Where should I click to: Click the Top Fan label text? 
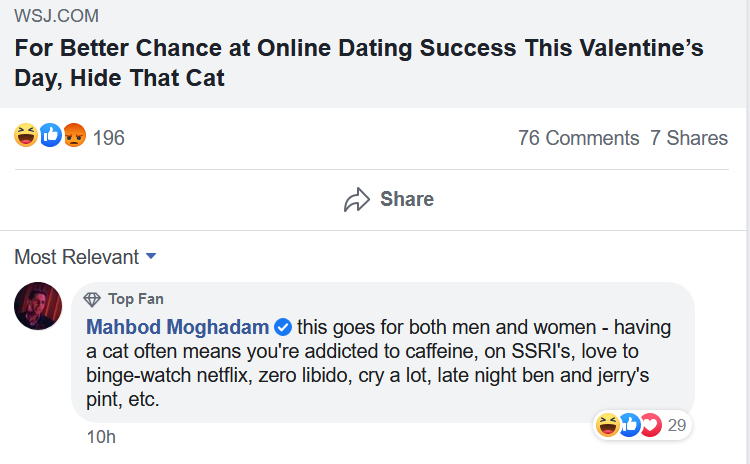coord(136,298)
